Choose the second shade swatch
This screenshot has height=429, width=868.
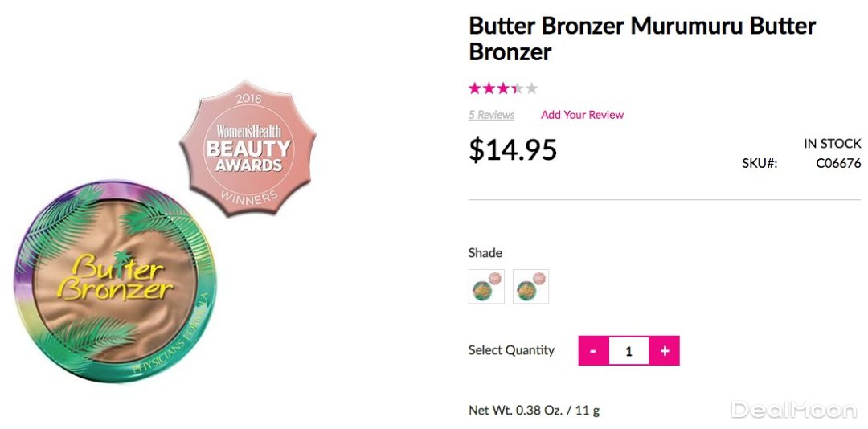530,287
